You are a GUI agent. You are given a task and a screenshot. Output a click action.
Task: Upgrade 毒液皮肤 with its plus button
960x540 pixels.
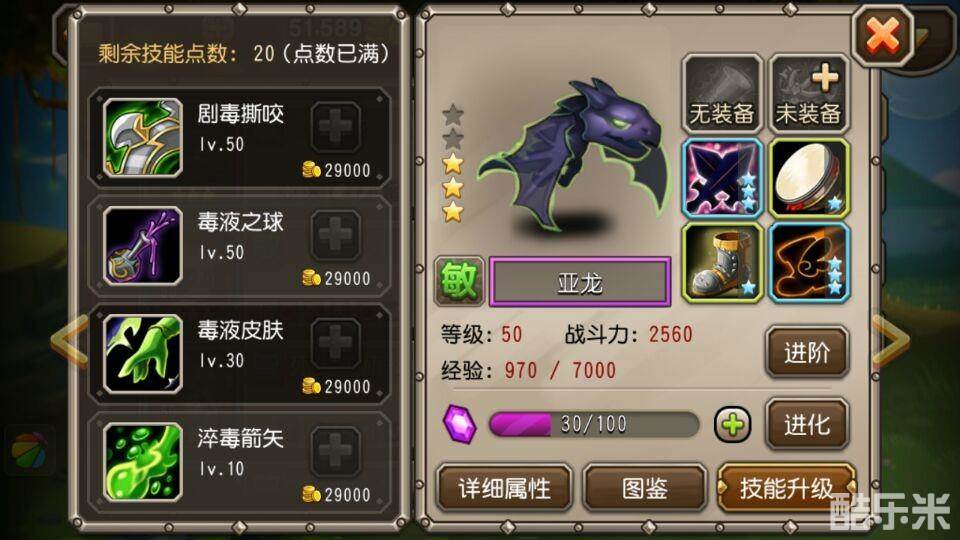pyautogui.click(x=335, y=343)
